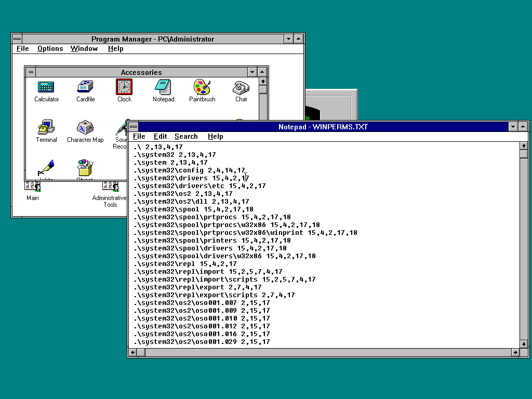This screenshot has height=399, width=532.
Task: Click line ".\system32\repl\export 2,7,4,17"
Action: (197, 287)
